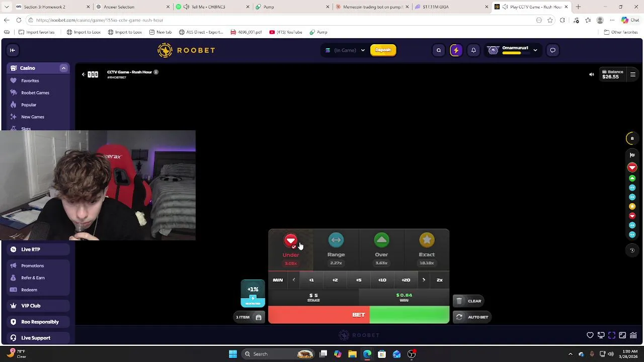This screenshot has height=362, width=644.
Task: Double the stake with 2x
Action: pos(440,280)
